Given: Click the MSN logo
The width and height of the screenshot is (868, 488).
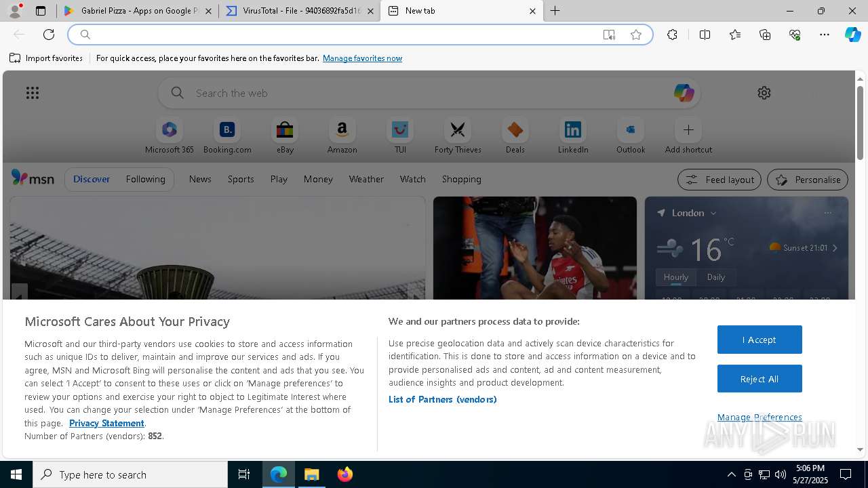Looking at the screenshot, I should click(x=33, y=178).
